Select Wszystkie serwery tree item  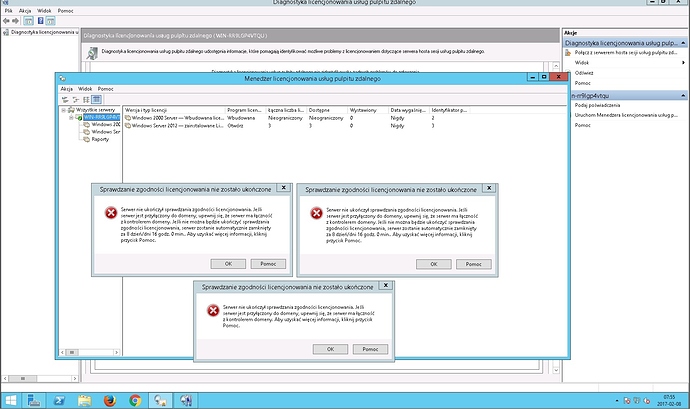click(x=95, y=110)
